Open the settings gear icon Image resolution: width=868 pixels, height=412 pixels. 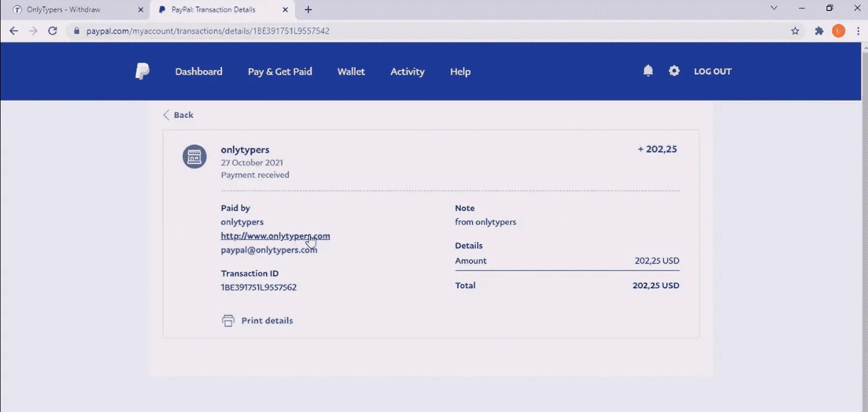tap(674, 71)
